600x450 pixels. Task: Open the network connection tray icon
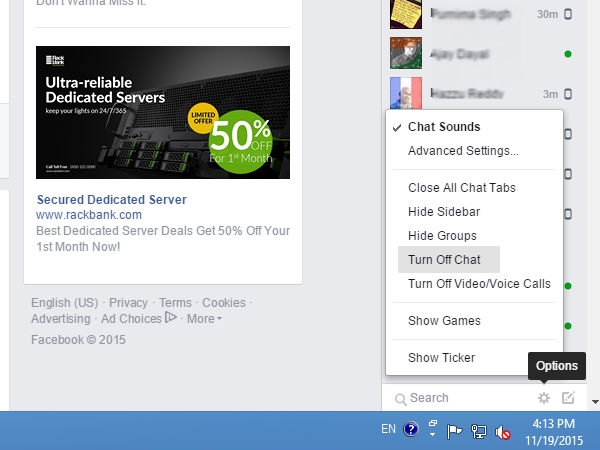(x=479, y=432)
